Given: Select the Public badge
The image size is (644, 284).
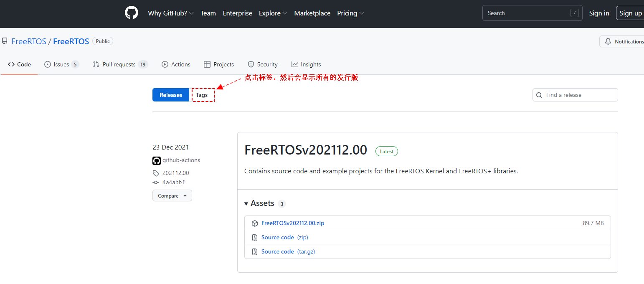Looking at the screenshot, I should (x=103, y=41).
